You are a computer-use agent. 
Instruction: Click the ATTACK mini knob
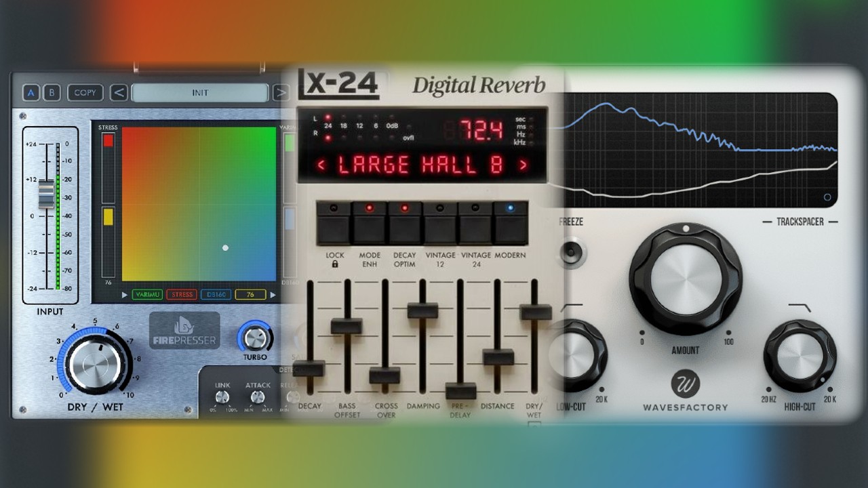point(258,398)
